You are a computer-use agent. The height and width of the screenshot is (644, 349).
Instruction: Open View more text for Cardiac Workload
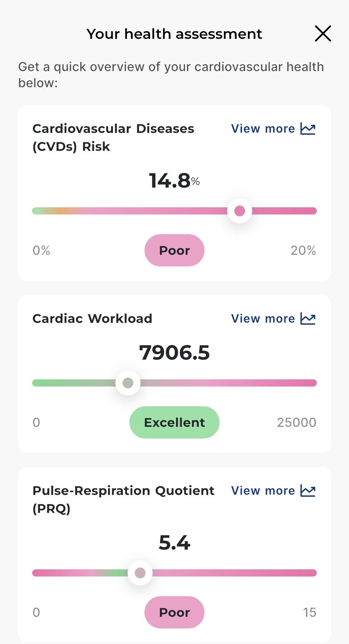coord(263,319)
